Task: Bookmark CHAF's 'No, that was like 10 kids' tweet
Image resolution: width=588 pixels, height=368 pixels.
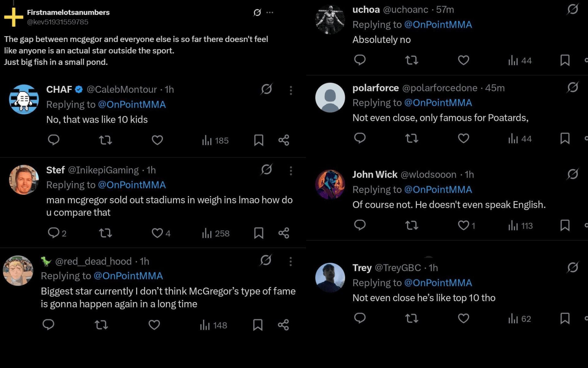Action: coord(258,140)
